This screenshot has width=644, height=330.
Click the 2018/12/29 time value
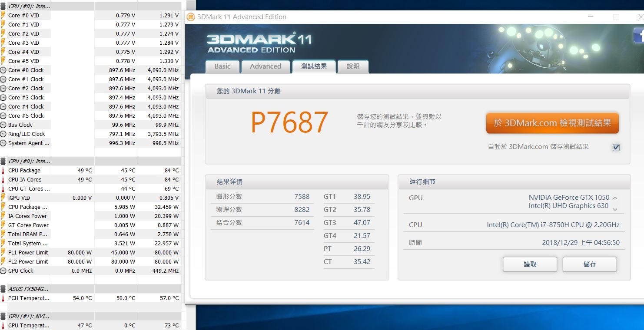581,243
